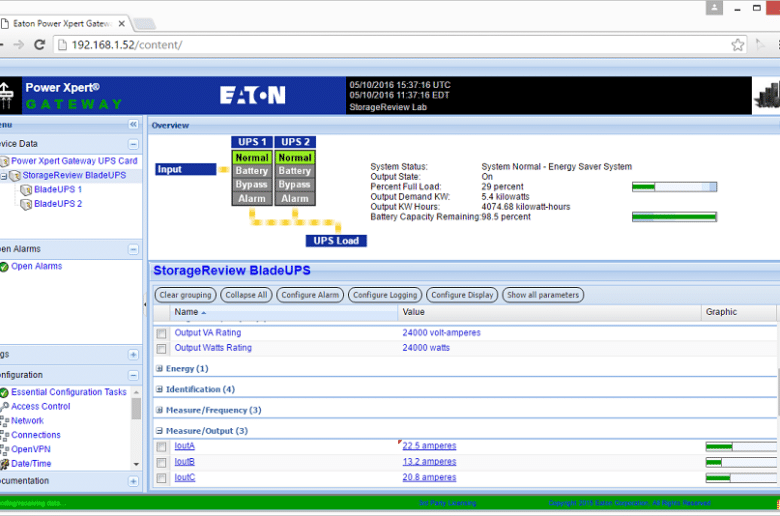Click the Collapse All button
This screenshot has width=780, height=516.
point(246,295)
